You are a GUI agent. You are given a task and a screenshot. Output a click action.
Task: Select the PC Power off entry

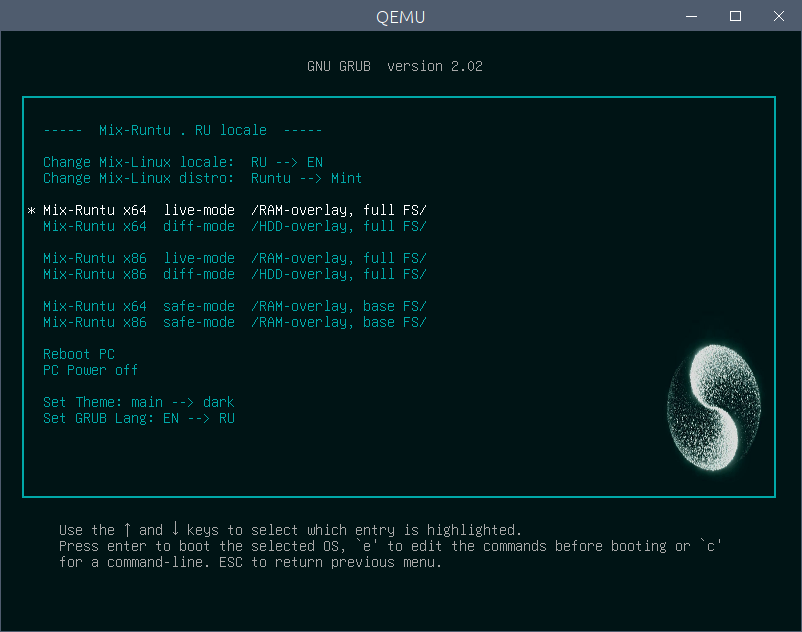point(91,370)
